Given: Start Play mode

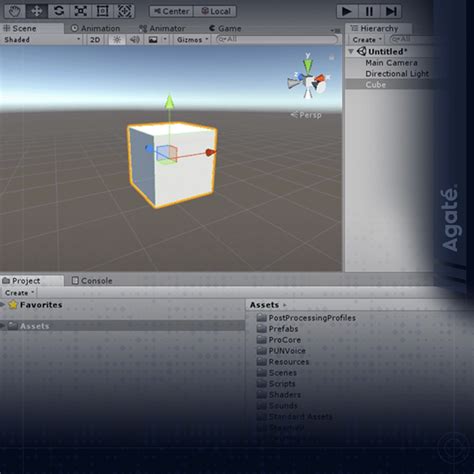Looking at the screenshot, I should pos(347,11).
